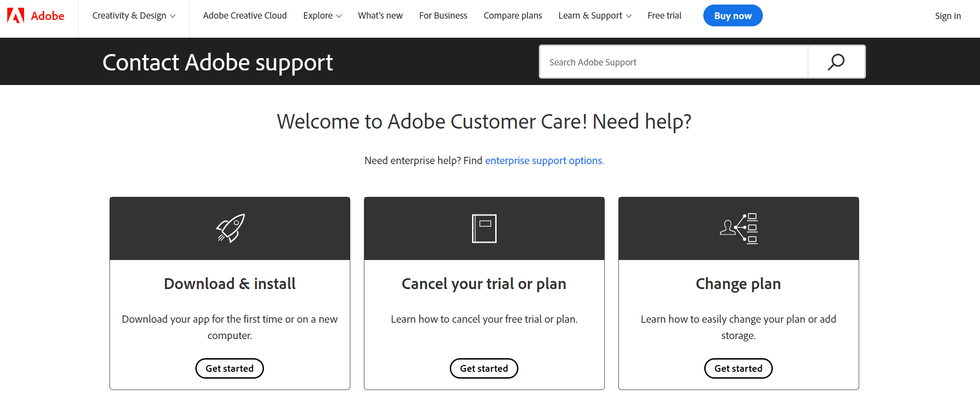The width and height of the screenshot is (980, 405).
Task: Click the Buy now button
Action: pos(732,15)
